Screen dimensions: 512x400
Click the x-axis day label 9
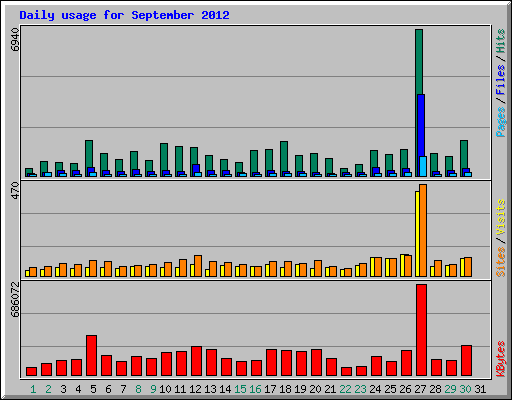153,389
